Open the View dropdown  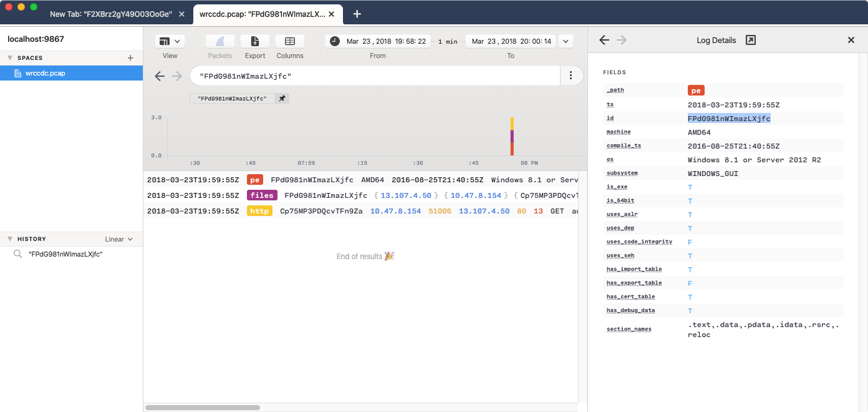170,41
